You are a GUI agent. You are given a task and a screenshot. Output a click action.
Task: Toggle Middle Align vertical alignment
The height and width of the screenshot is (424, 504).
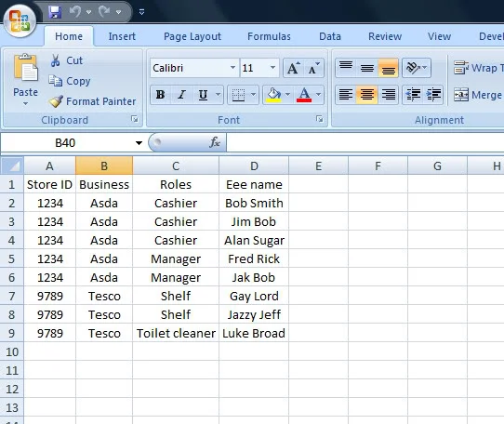pos(367,68)
